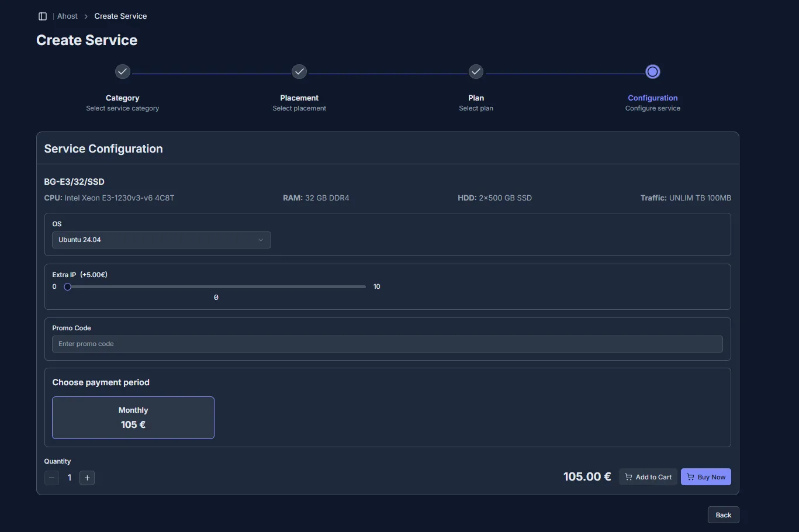Click the Plan step label
Screen dimensions: 799x532
(x=476, y=98)
